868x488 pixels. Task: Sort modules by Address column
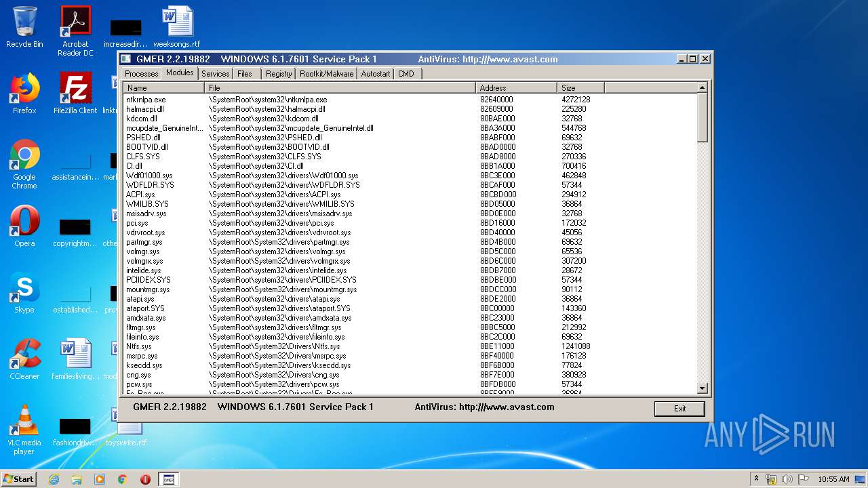pyautogui.click(x=517, y=88)
